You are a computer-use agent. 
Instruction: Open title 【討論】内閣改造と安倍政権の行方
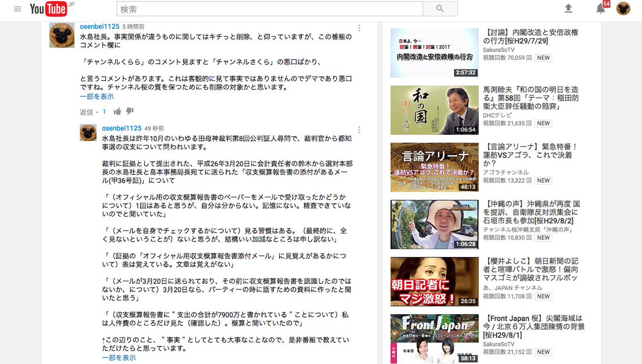tap(531, 36)
